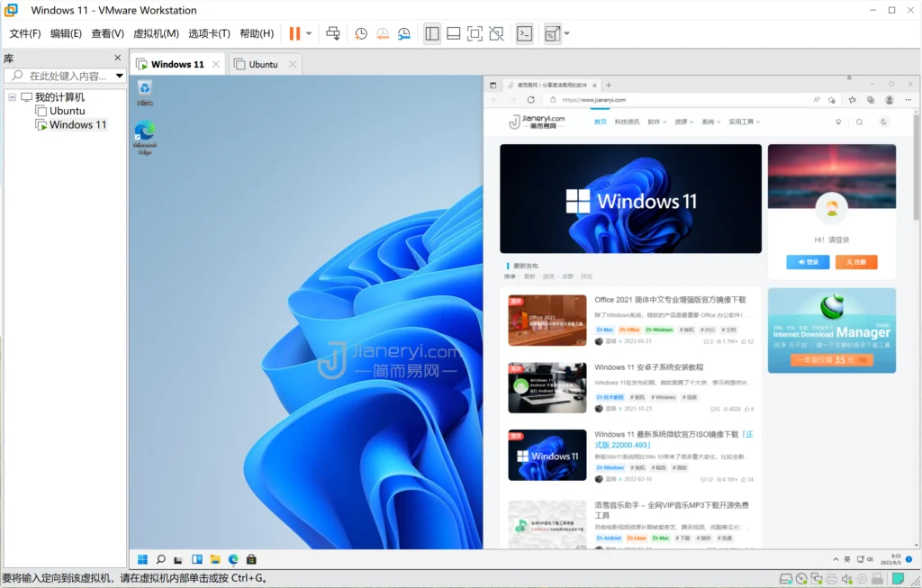Expand the 系统 nav dropdown
The width and height of the screenshot is (922, 588).
pyautogui.click(x=711, y=122)
